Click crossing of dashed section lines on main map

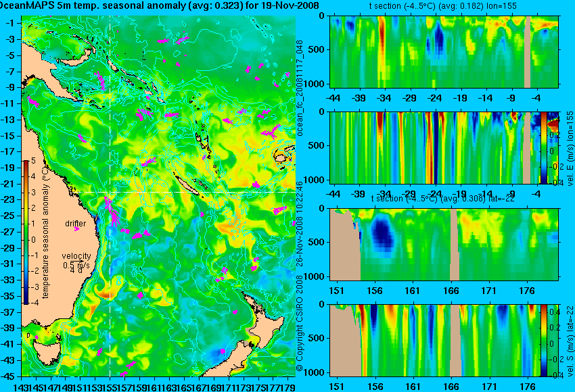[110, 192]
